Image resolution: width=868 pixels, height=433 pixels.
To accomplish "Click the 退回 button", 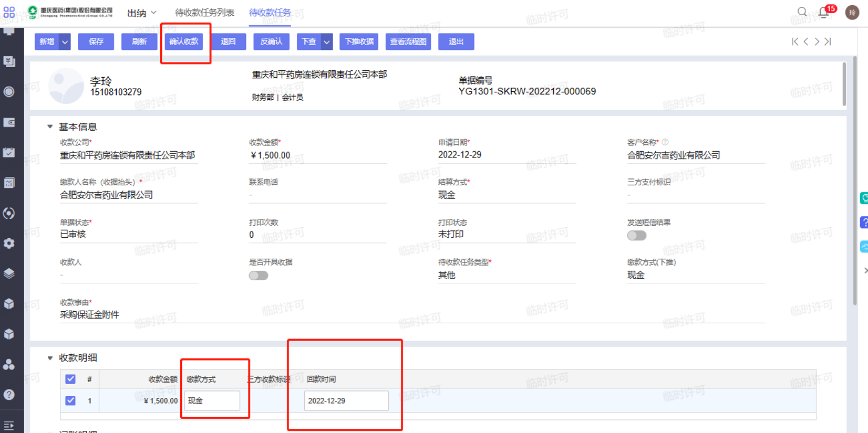I will [x=228, y=41].
